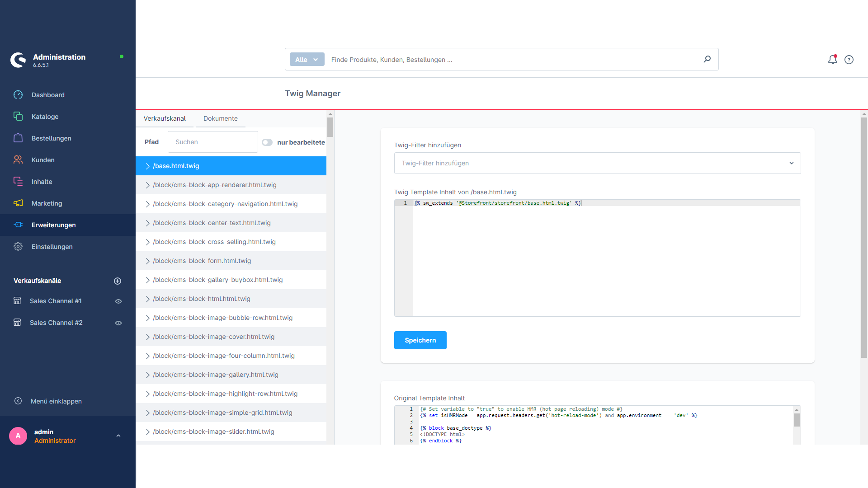Click the magnifier search icon

coord(707,59)
